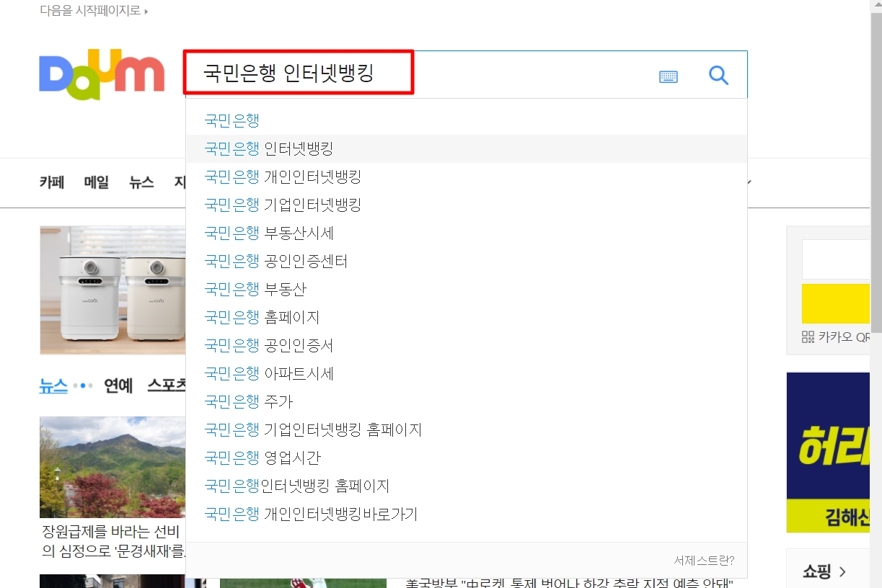This screenshot has height=588, width=882.
Task: Open the mountain landscape news thumbnail
Action: point(113,467)
